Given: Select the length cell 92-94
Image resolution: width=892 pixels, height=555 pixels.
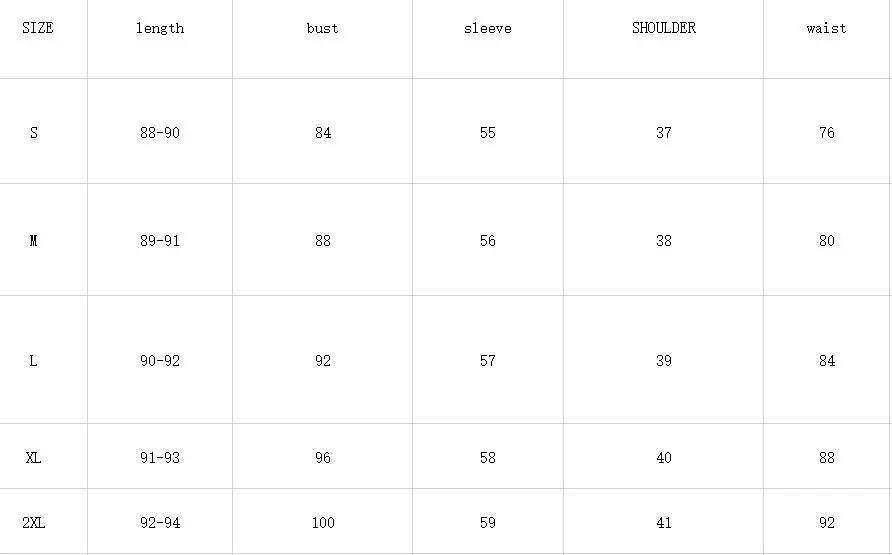Looking at the screenshot, I should [x=160, y=523].
